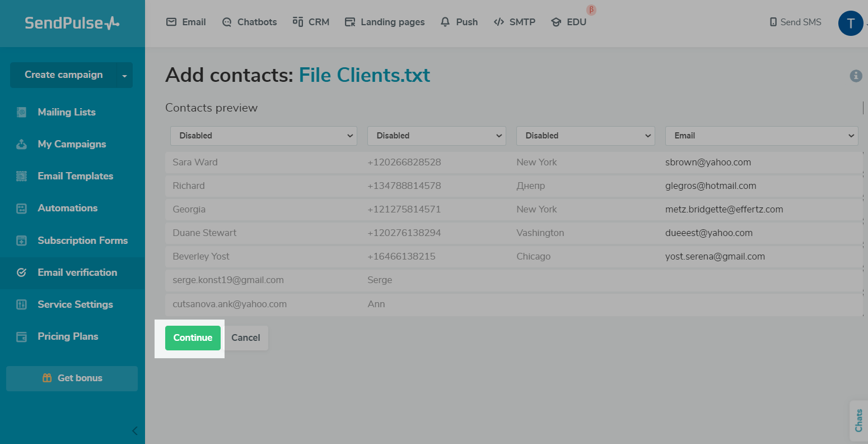Click the Get bonus button
Viewport: 868px width, 444px height.
click(x=72, y=378)
